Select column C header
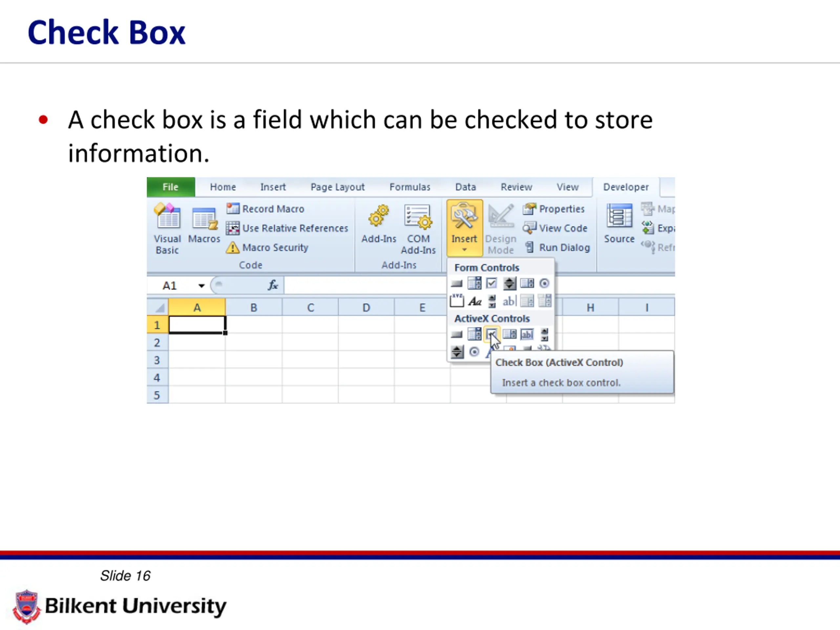This screenshot has width=840, height=630. (310, 307)
